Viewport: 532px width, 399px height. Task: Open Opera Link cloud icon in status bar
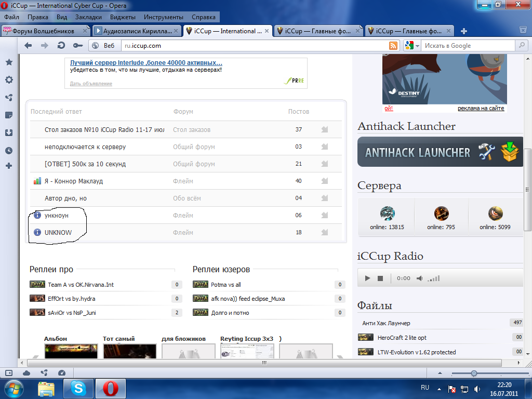[x=26, y=373]
